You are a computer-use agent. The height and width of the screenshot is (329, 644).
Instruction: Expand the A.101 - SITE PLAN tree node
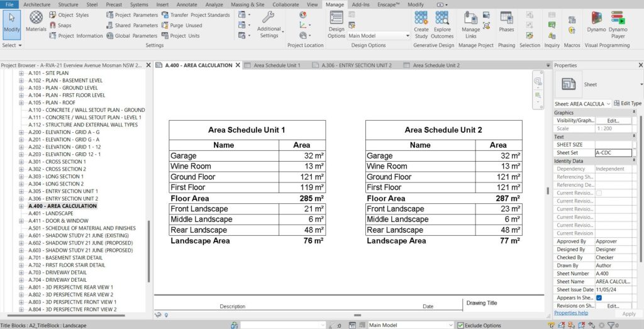pyautogui.click(x=21, y=73)
